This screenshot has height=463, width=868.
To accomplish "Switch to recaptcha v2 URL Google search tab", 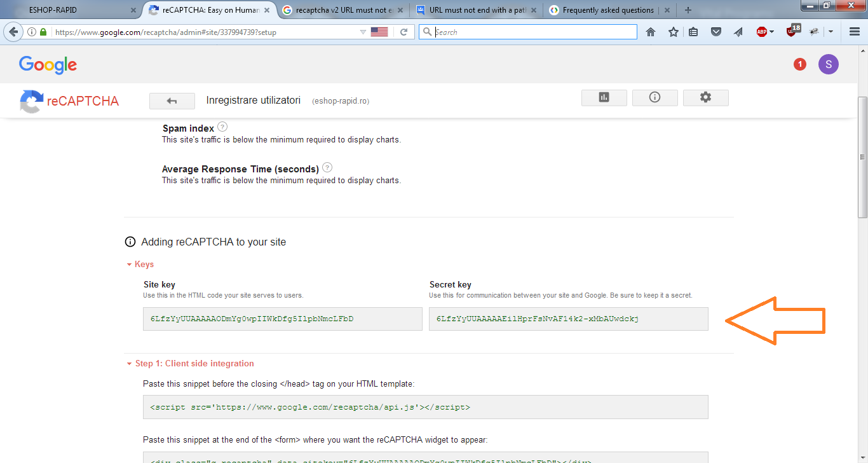I will [342, 10].
